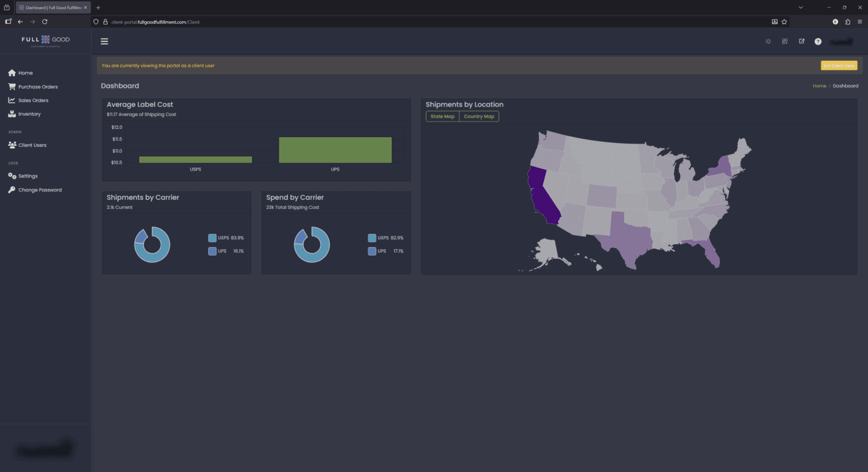Image resolution: width=868 pixels, height=472 pixels.
Task: Open a new browser tab
Action: coord(98,8)
